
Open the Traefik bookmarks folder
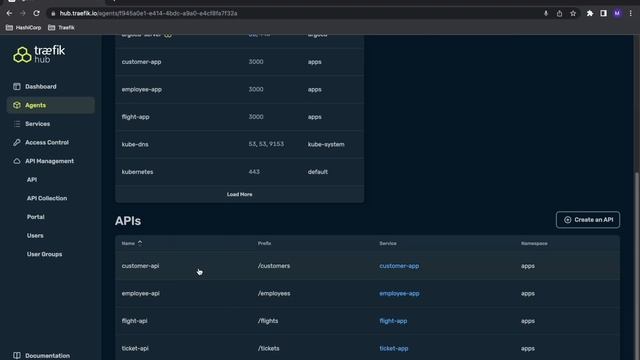pos(62,28)
